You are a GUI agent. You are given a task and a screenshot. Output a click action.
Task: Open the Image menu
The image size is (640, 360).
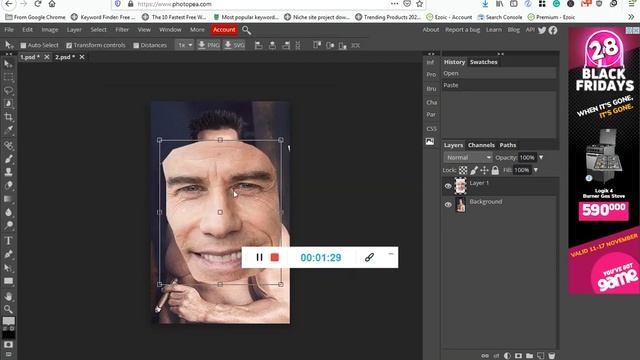point(50,30)
